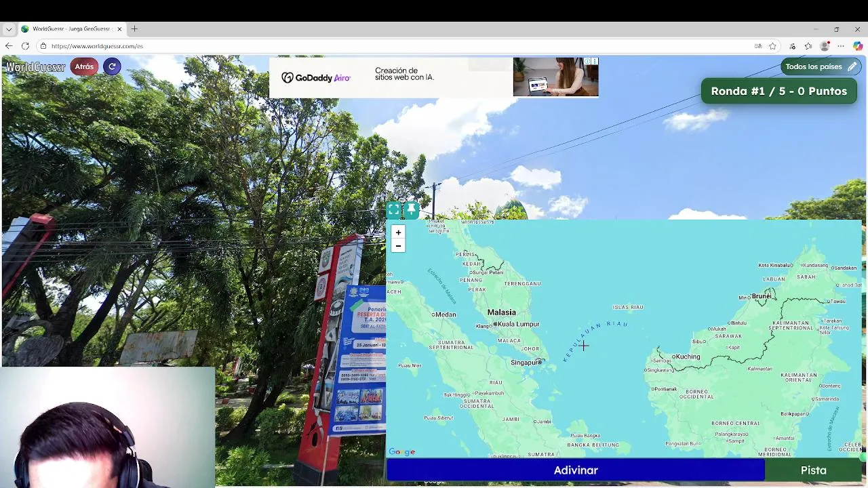Click the Google logo on the map
868x488 pixels.
point(402,452)
